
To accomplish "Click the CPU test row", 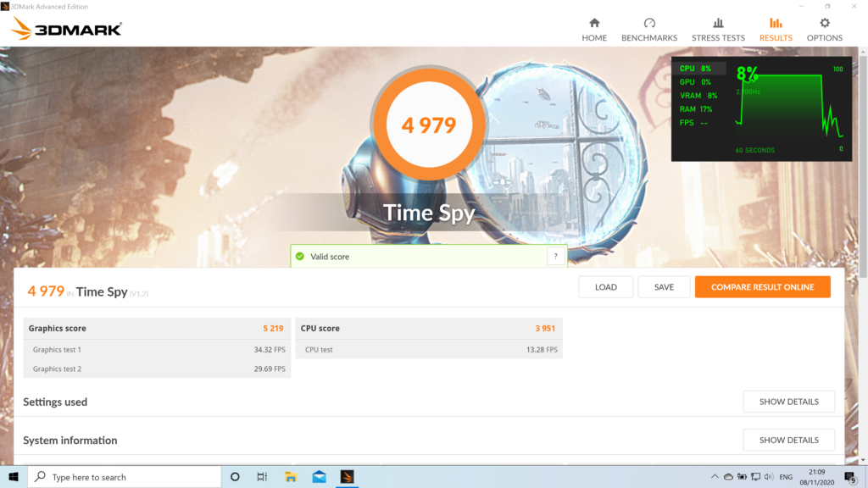I will pyautogui.click(x=429, y=350).
